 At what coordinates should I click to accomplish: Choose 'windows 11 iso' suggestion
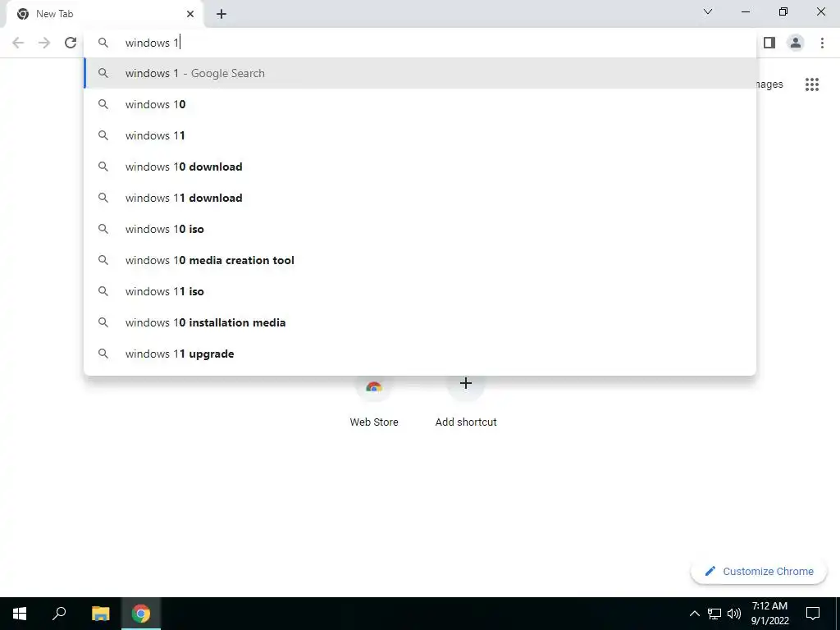point(420,291)
